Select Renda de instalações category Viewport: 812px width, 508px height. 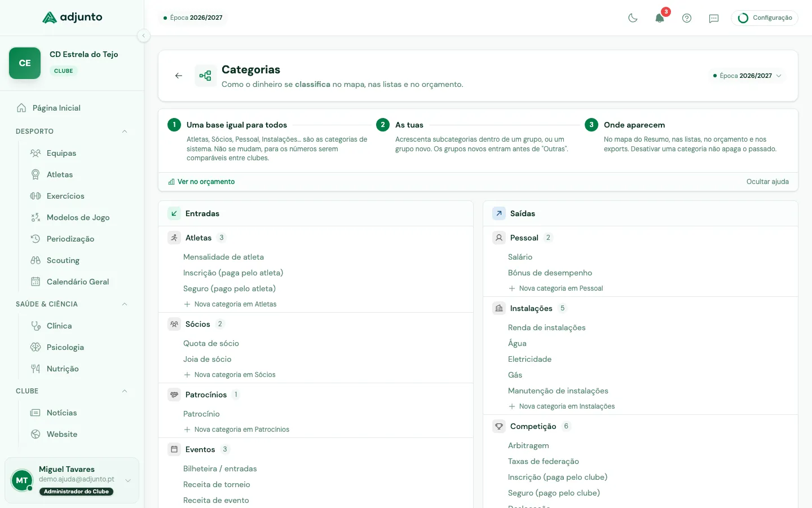coord(546,327)
